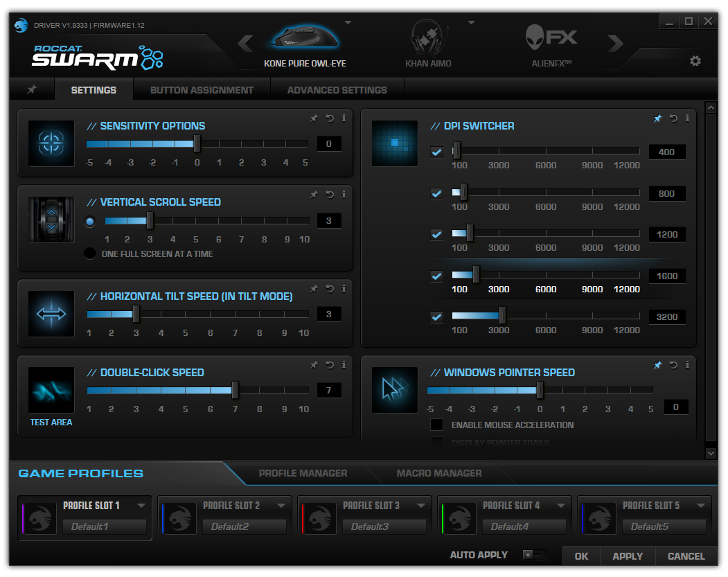Reset Horizontal Tilt Speed to default

330,289
